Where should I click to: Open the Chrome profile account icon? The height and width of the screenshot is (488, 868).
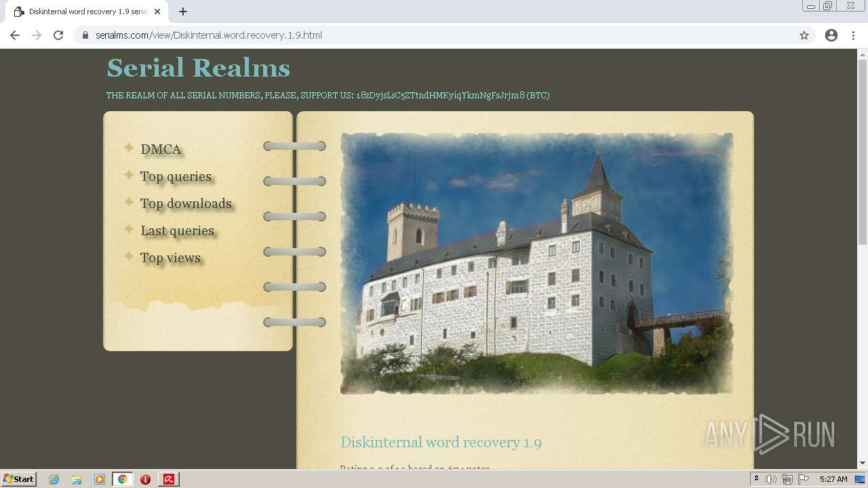pos(831,35)
